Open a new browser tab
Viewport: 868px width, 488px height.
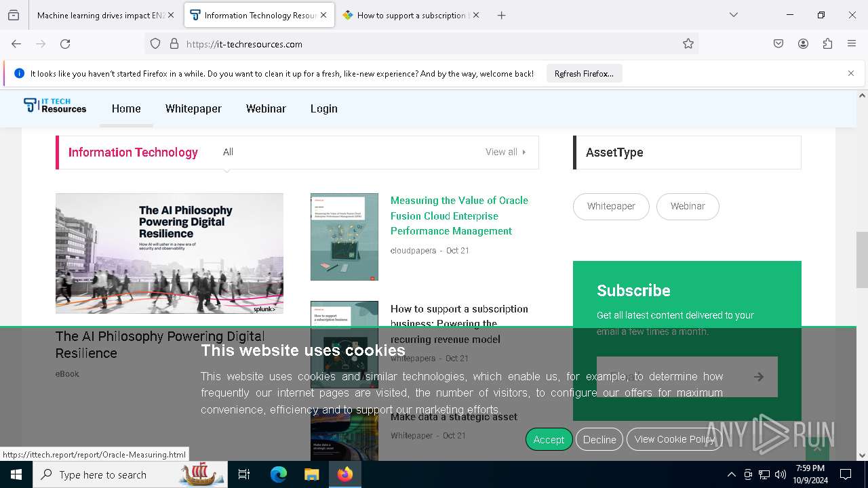coord(502,15)
